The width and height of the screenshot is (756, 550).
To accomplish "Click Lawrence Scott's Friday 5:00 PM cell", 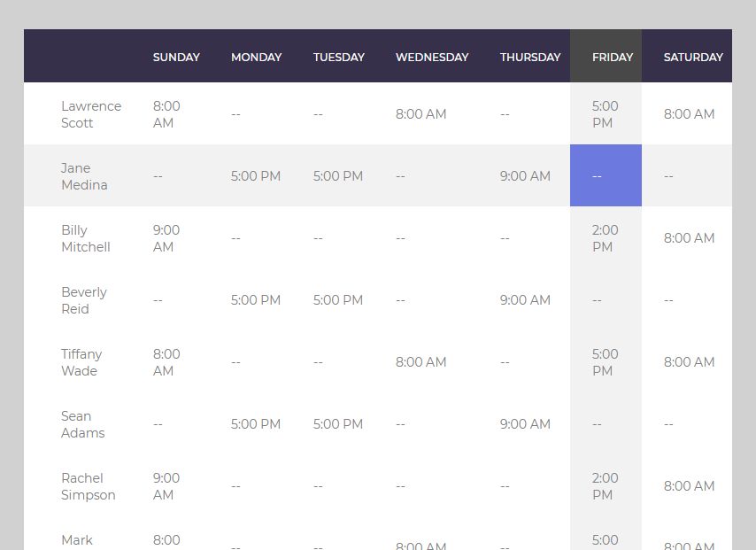I will (606, 114).
